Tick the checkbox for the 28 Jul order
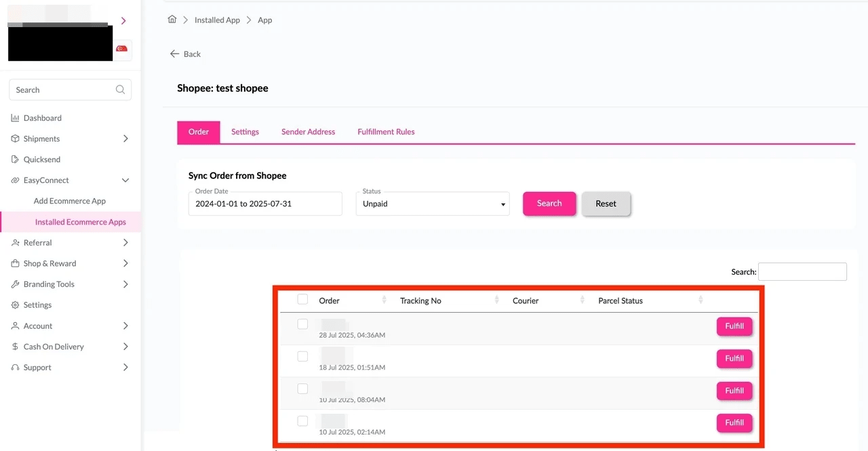This screenshot has height=451, width=868. 302,323
